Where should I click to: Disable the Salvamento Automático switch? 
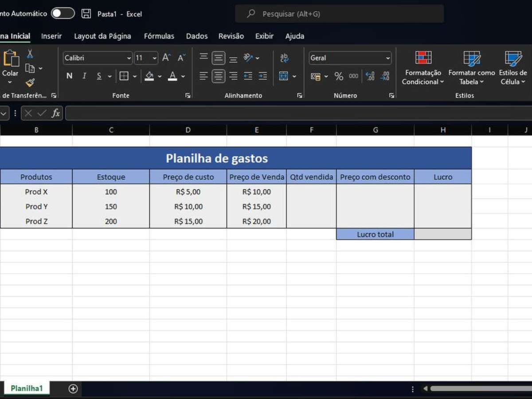pyautogui.click(x=63, y=13)
